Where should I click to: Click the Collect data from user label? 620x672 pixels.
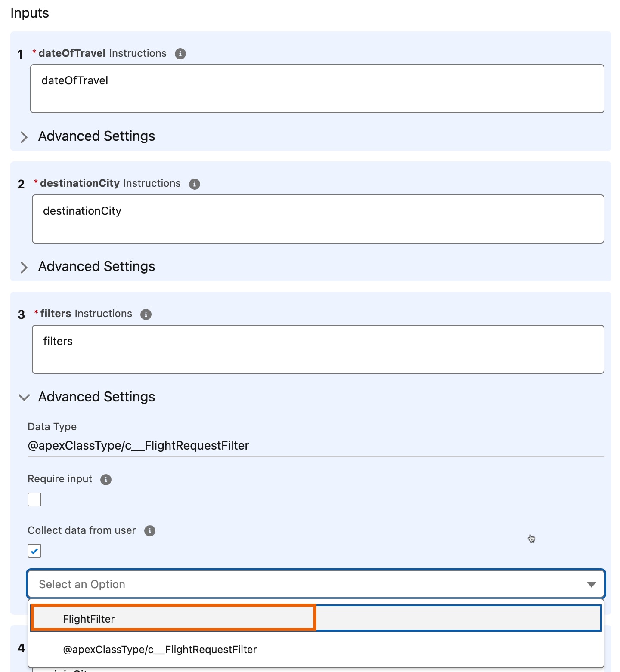coord(82,530)
